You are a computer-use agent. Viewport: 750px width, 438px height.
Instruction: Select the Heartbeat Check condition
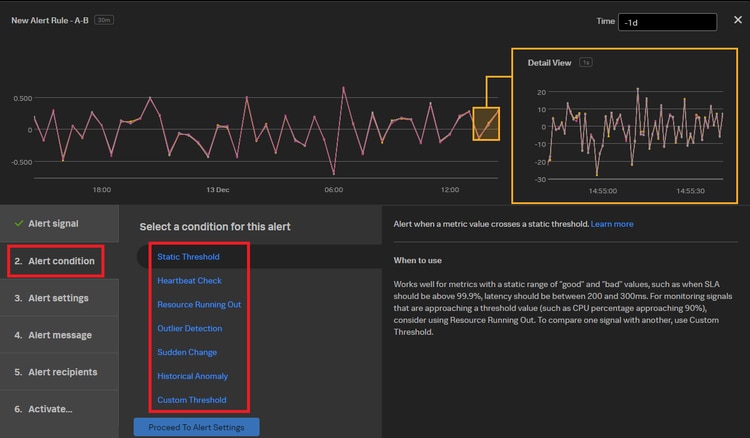pos(190,281)
